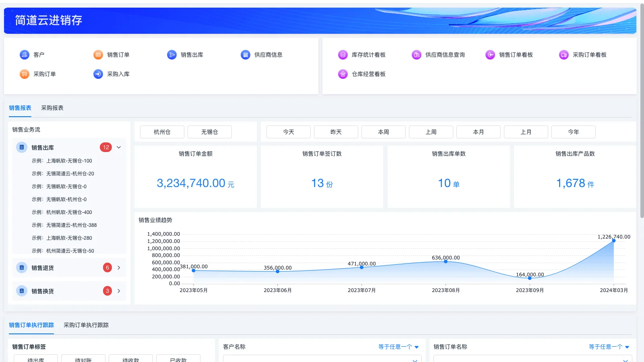Open the 客户名称 等于任意一个 condition dropdown

(398, 347)
